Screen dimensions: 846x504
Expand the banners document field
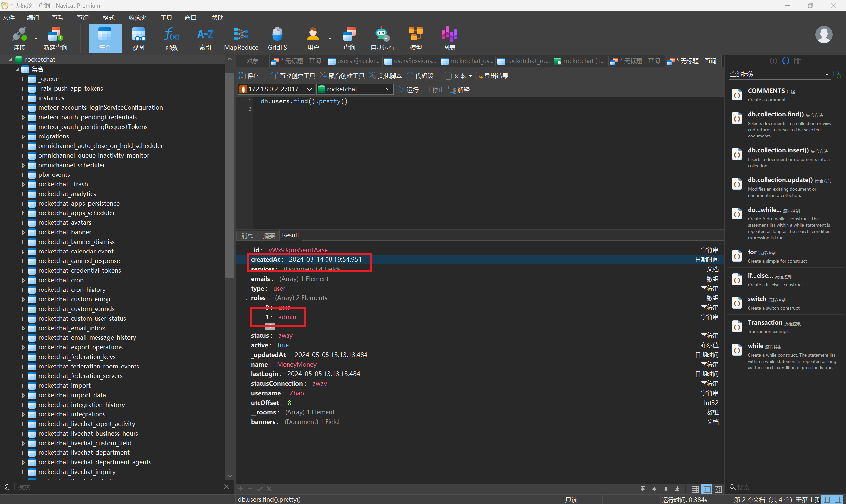[x=246, y=422]
